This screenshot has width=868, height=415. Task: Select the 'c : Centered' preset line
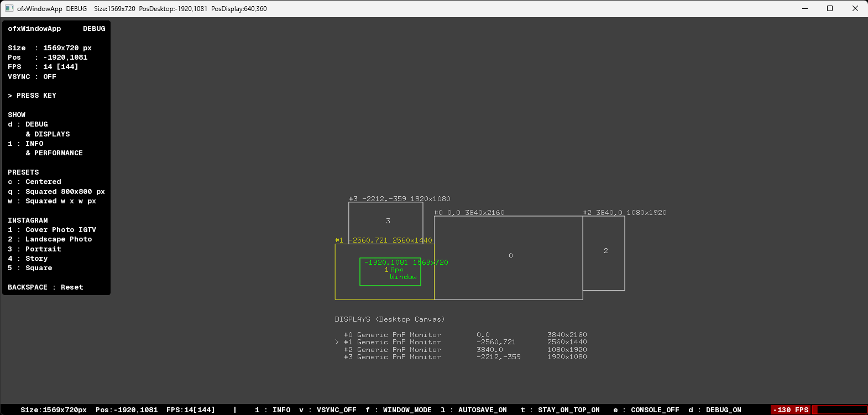(x=34, y=182)
